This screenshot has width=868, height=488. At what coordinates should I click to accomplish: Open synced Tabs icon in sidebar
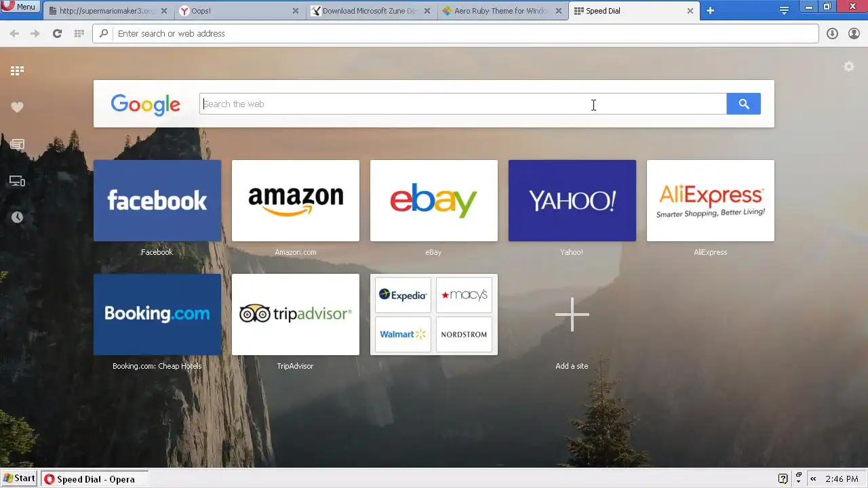tap(17, 181)
